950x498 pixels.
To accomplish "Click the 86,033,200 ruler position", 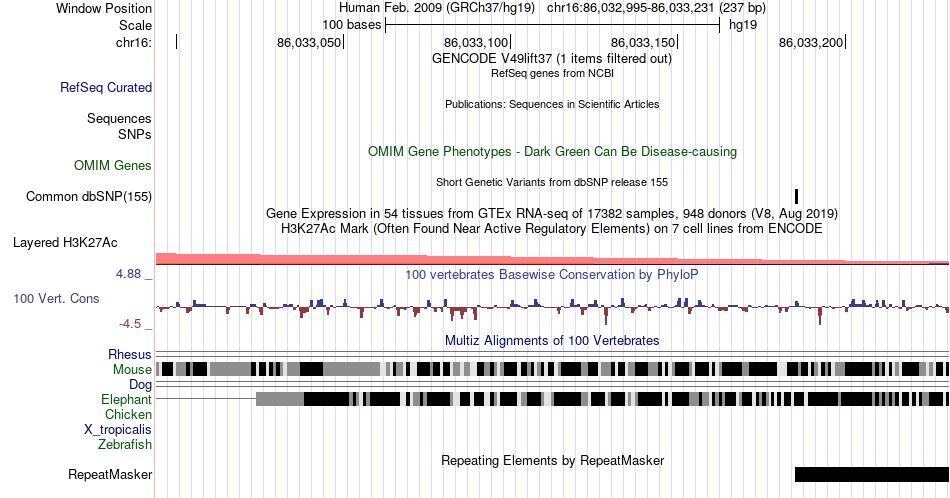I will [811, 42].
